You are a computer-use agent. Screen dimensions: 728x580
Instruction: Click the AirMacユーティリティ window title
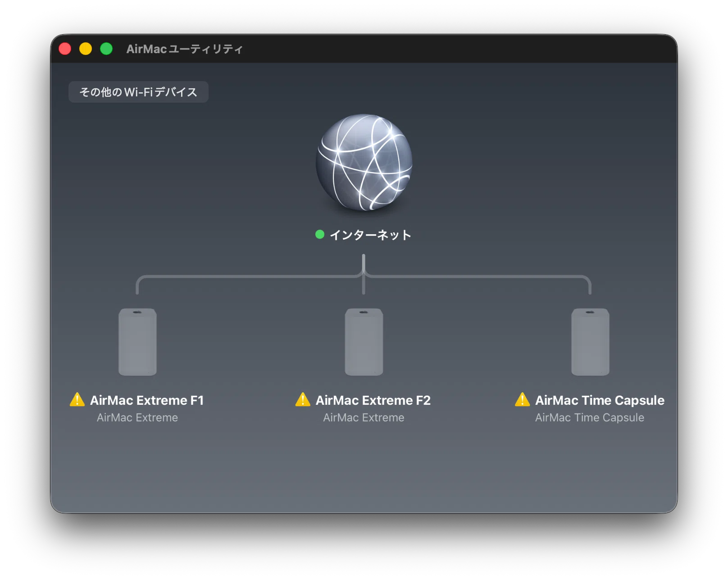pyautogui.click(x=185, y=49)
